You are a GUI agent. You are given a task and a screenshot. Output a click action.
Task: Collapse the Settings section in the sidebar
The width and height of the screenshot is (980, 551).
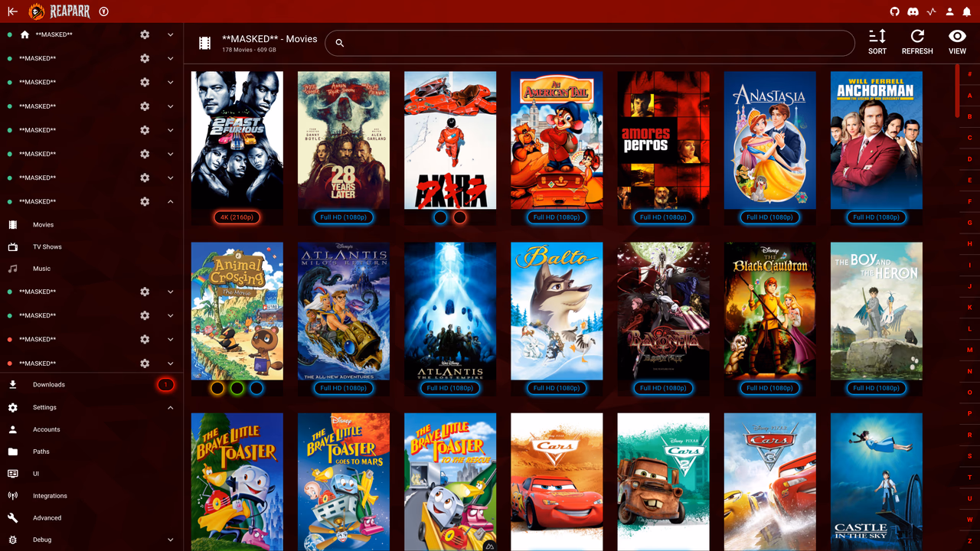pyautogui.click(x=170, y=407)
